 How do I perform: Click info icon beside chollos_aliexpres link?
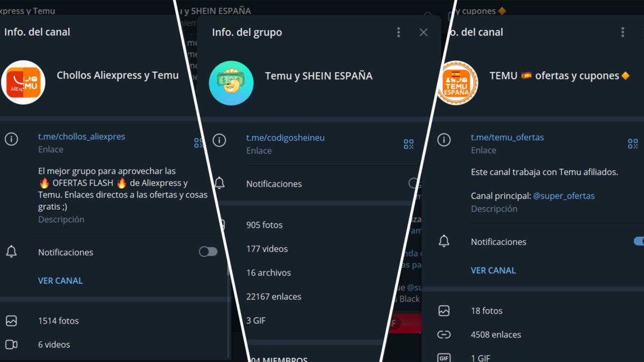point(11,139)
